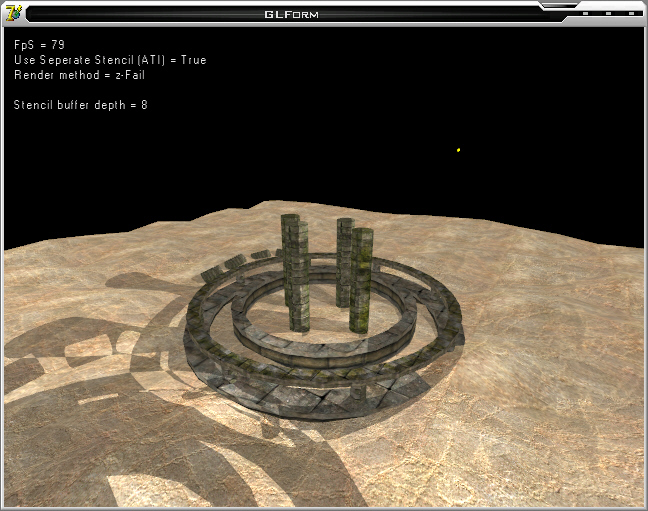Click the yellow light source dot in sky
The height and width of the screenshot is (511, 648).
point(458,150)
